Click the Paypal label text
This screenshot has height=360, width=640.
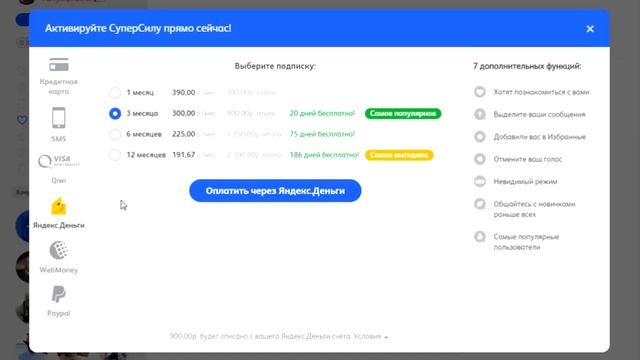59,313
